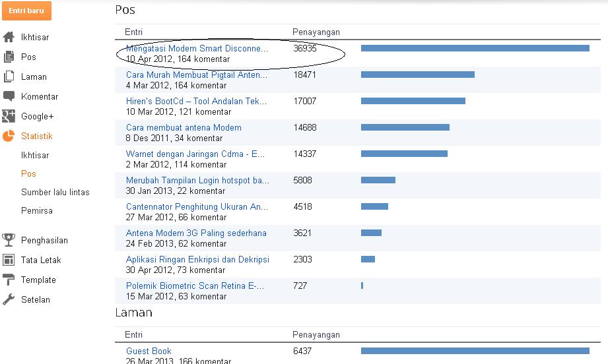Image resolution: width=608 pixels, height=364 pixels.
Task: Click the Penghasilan trophy icon
Action: click(9, 240)
